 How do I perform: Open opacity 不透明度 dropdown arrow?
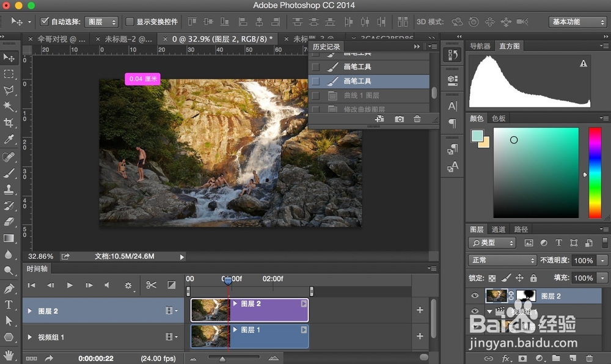pyautogui.click(x=603, y=260)
